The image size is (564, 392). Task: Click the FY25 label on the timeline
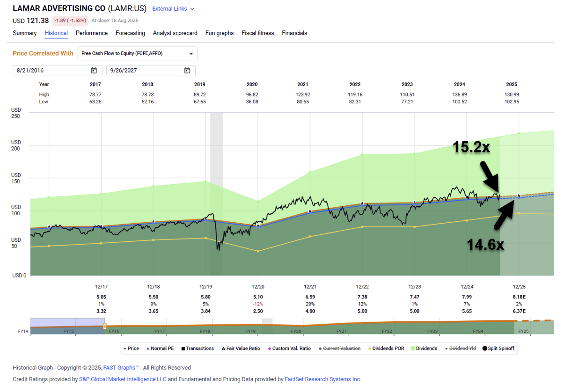pos(523,331)
